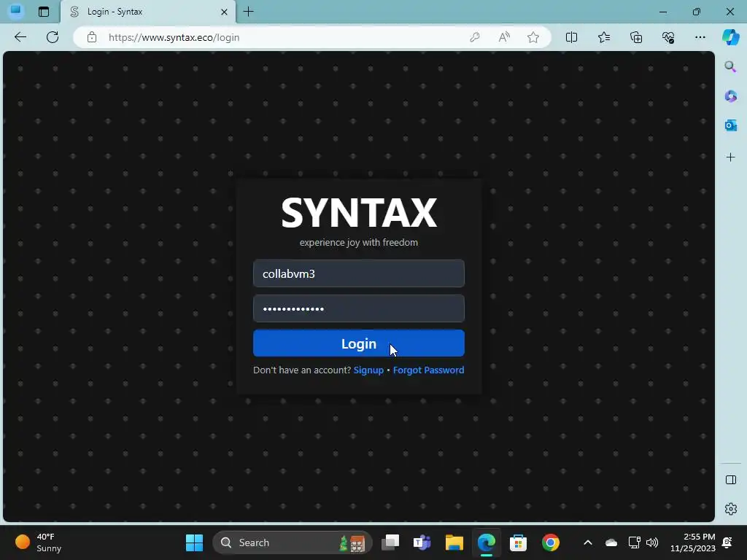Open network status tray icon

pyautogui.click(x=634, y=542)
